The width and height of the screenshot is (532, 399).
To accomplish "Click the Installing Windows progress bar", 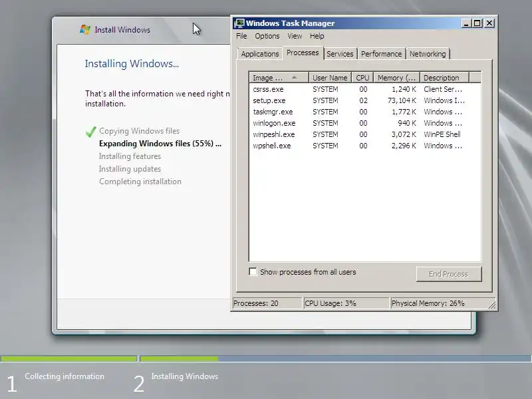I will coord(336,358).
